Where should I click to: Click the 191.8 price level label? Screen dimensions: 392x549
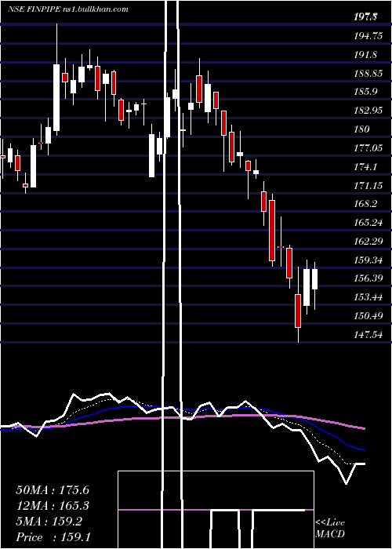pyautogui.click(x=365, y=54)
